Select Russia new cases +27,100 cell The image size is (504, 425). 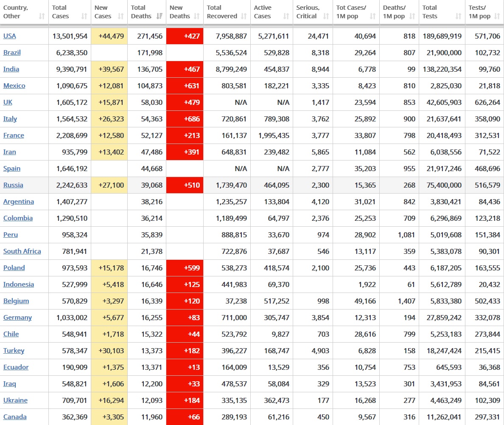pyautogui.click(x=109, y=185)
